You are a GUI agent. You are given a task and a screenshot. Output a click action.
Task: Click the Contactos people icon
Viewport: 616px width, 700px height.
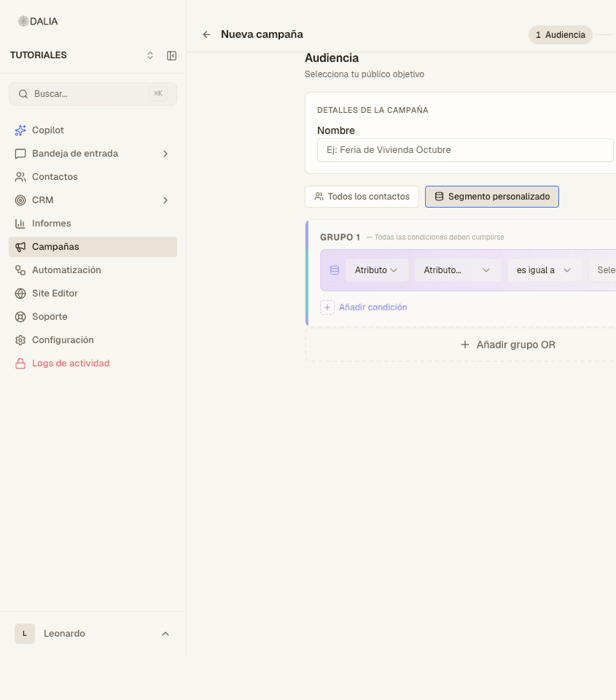[20, 177]
